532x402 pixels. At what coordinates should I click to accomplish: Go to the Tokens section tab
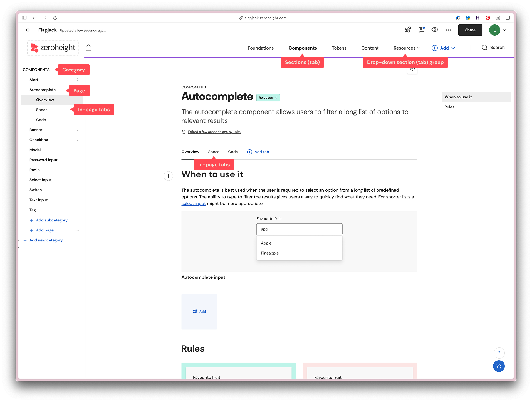tap(339, 48)
